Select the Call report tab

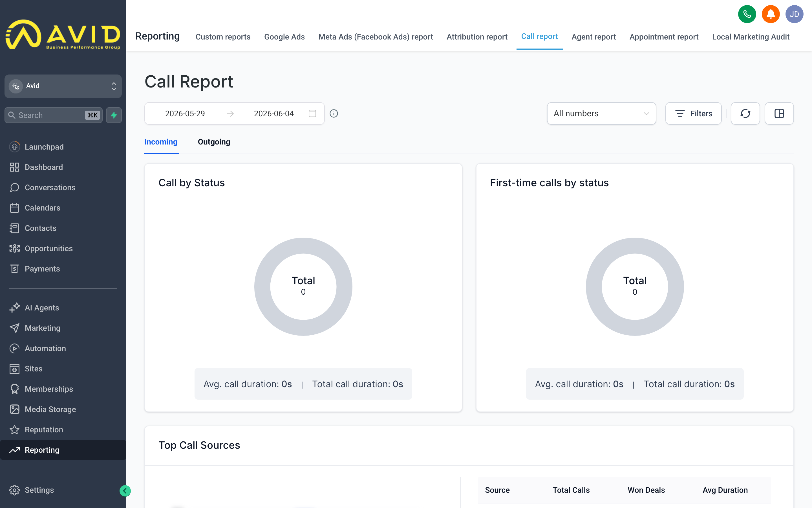point(539,37)
